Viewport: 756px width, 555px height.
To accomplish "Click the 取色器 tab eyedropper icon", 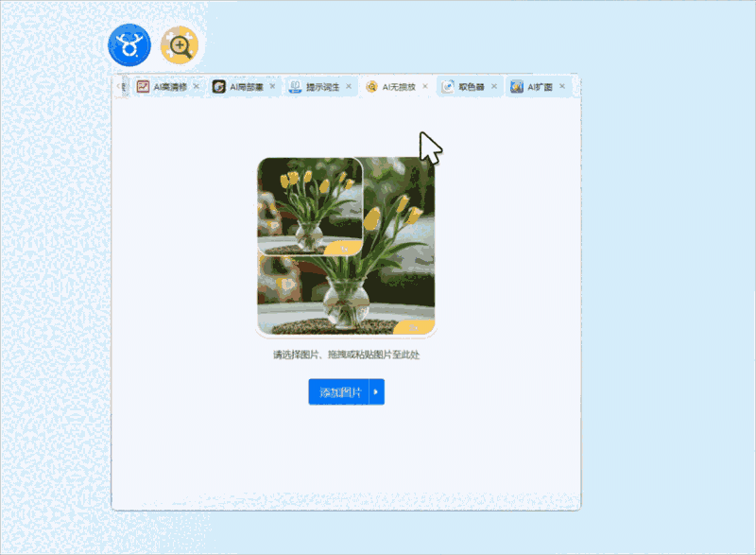I will click(x=448, y=87).
